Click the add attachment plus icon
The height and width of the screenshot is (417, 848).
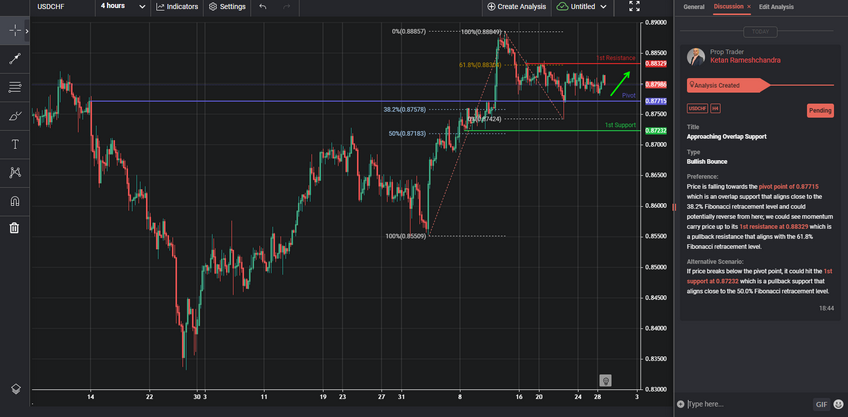680,404
